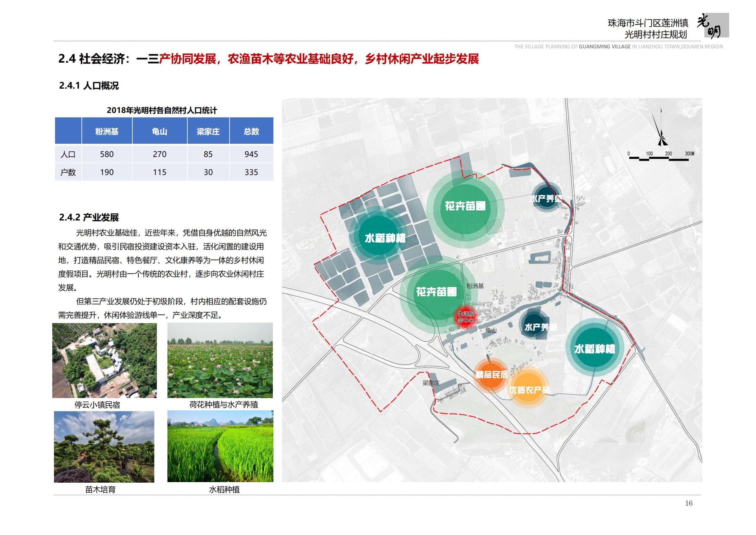Click the table title 2018年光明村各自然村人口统计

point(162,110)
